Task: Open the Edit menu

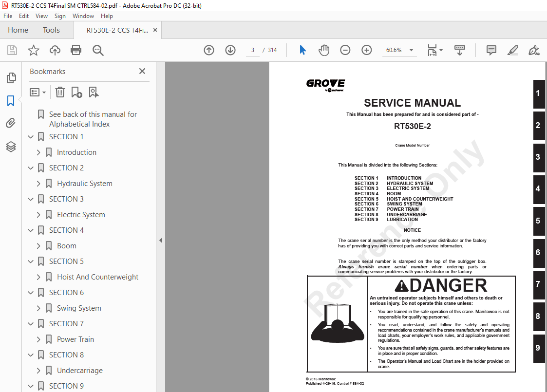Action: coord(24,16)
